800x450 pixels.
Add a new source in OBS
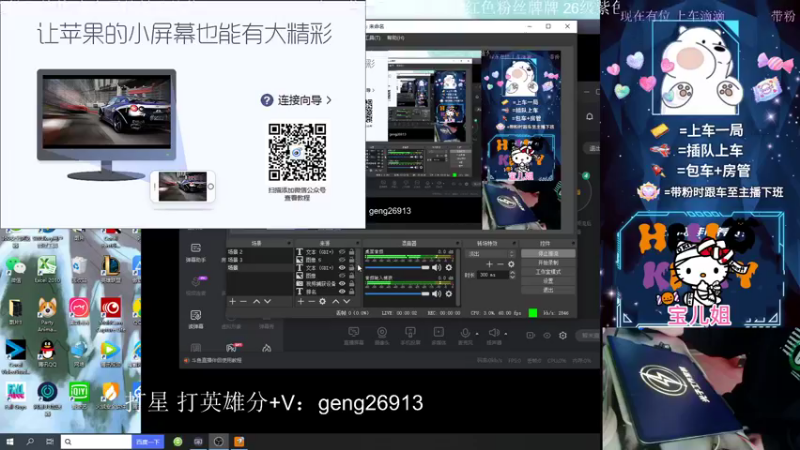point(301,302)
